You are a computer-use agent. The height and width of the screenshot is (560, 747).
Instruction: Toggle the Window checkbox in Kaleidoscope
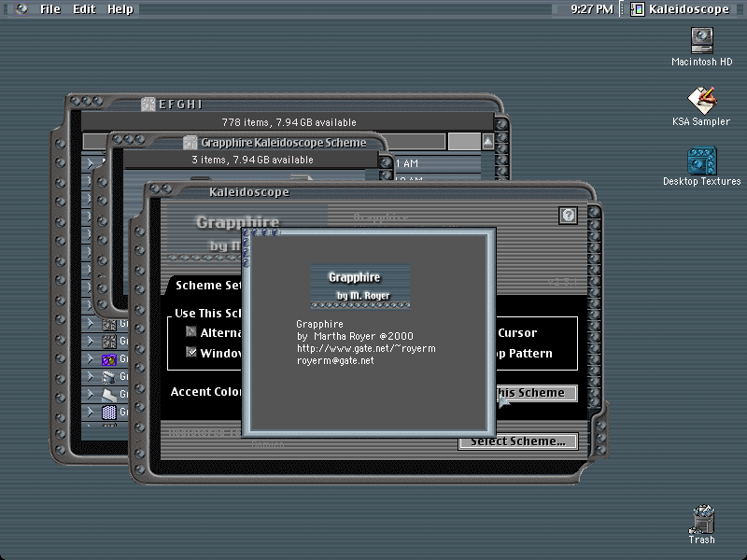coord(191,353)
